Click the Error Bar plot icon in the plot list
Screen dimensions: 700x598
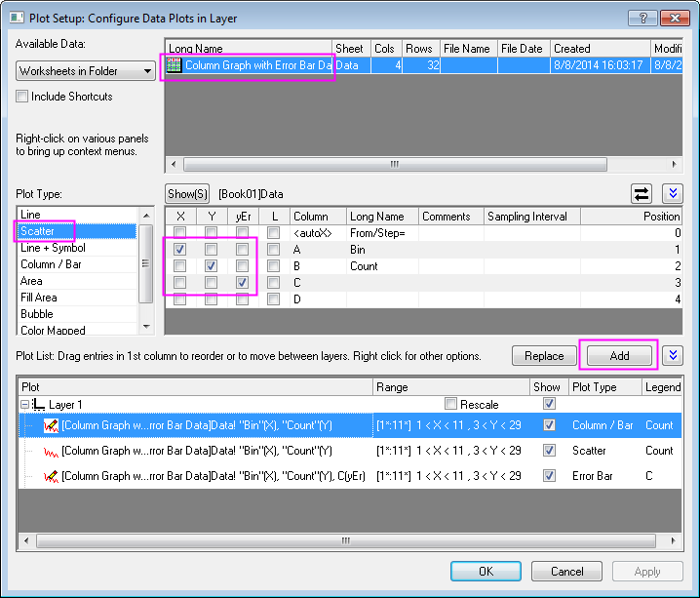coord(51,476)
